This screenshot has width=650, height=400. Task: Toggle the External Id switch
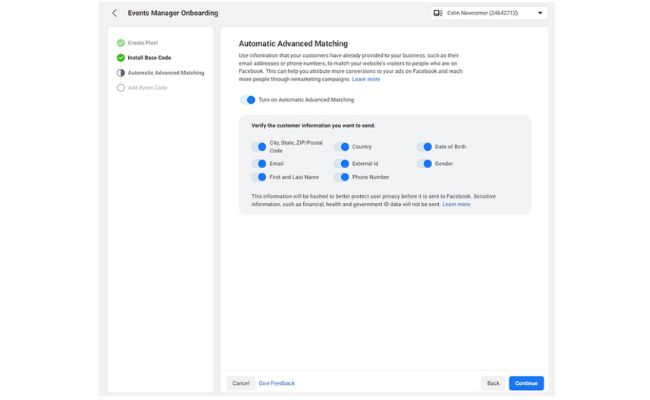tap(342, 163)
